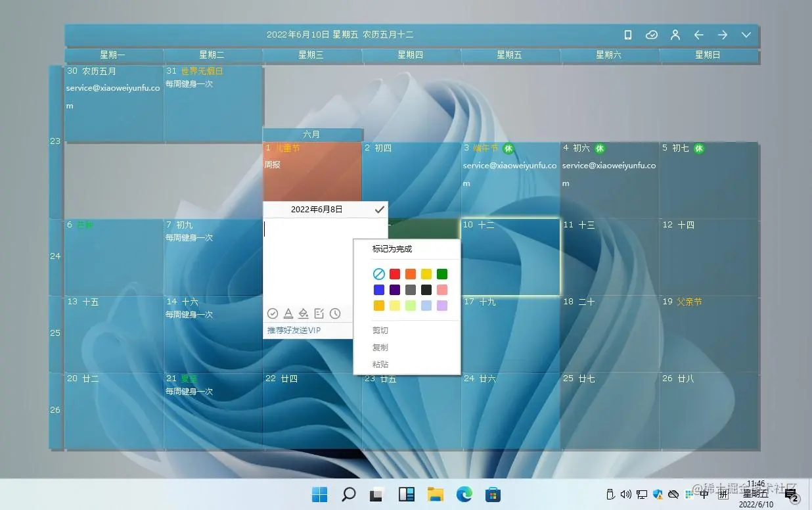Select the no-color swatch
The height and width of the screenshot is (510, 812).
[x=379, y=274]
